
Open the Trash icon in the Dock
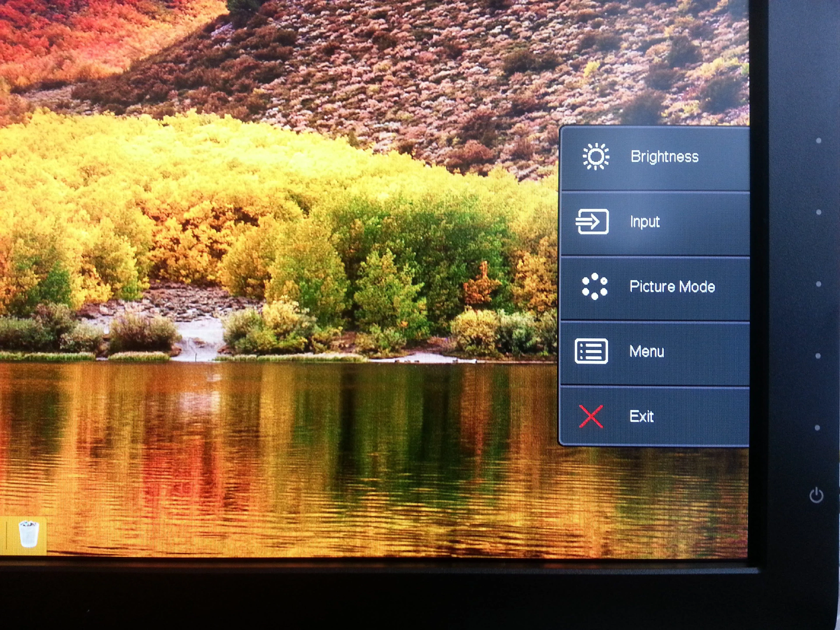(x=29, y=533)
